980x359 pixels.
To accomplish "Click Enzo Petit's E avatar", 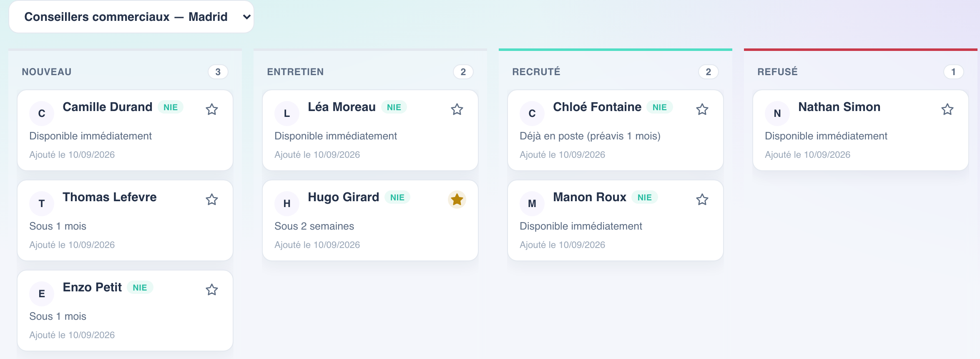I will point(42,294).
